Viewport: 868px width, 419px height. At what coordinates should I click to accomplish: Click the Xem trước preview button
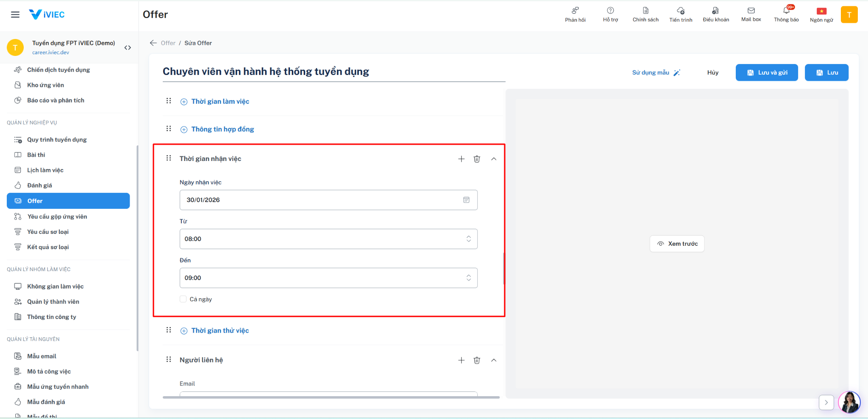[x=677, y=244]
